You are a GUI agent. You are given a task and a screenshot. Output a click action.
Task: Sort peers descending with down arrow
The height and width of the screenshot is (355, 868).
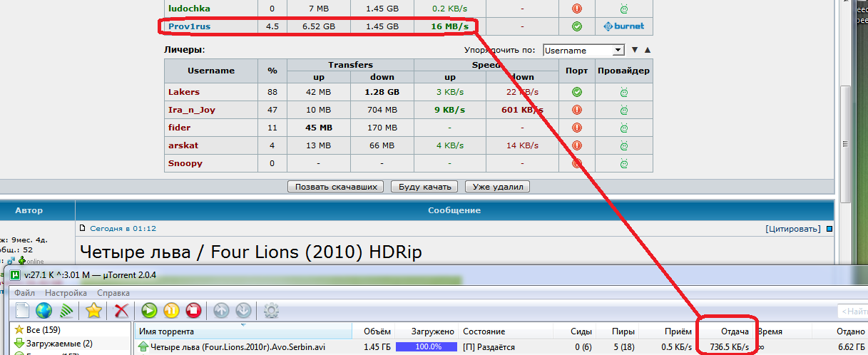click(634, 51)
